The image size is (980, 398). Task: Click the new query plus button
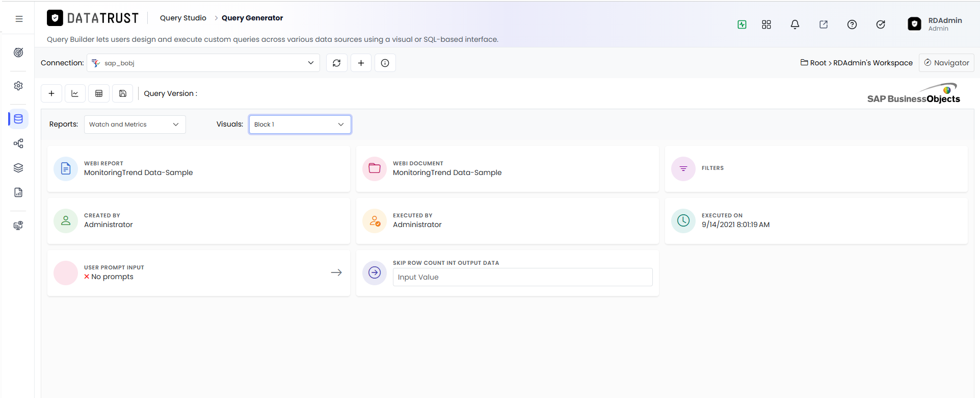click(51, 93)
